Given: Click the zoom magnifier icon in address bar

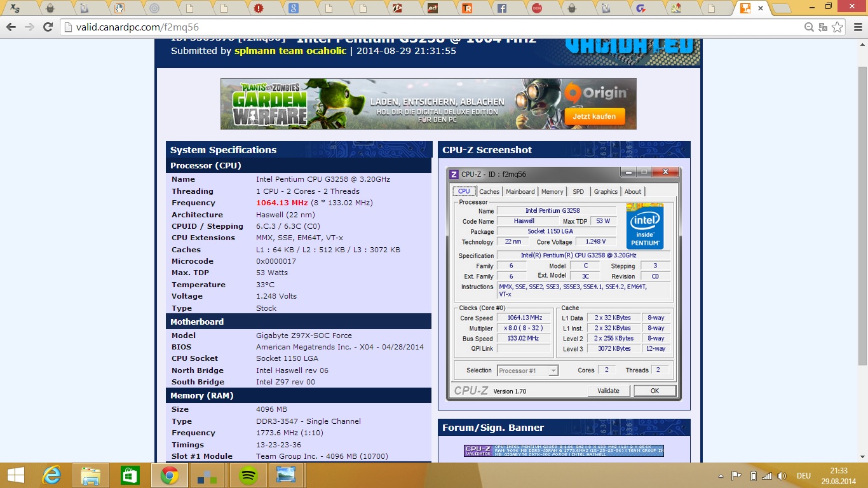Looking at the screenshot, I should tap(809, 27).
